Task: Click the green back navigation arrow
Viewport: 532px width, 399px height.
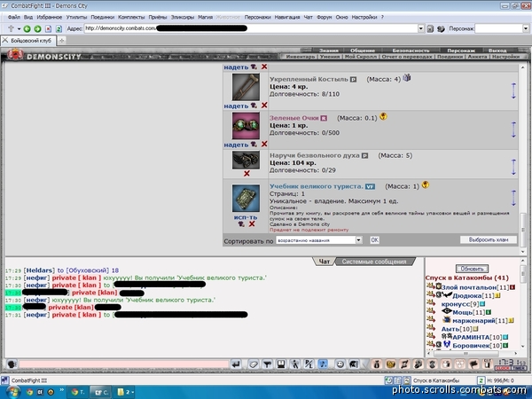Action: pyautogui.click(x=27, y=29)
